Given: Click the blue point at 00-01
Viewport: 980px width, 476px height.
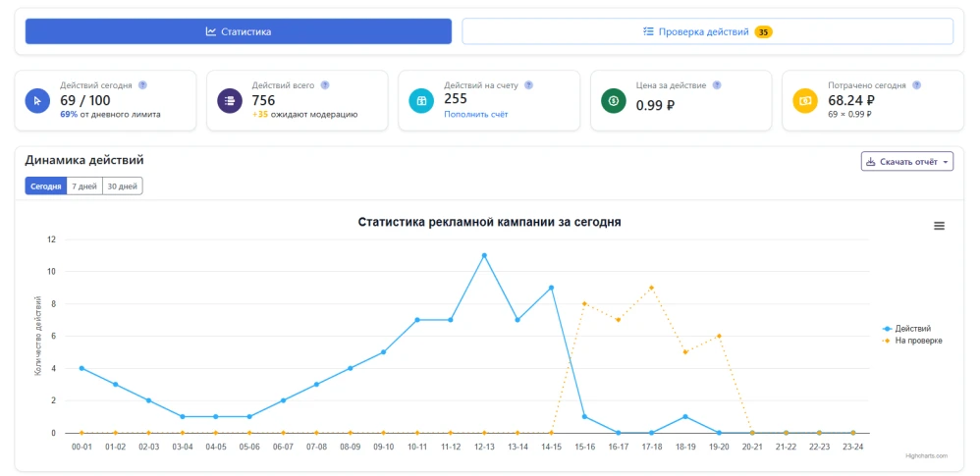Looking at the screenshot, I should click(82, 368).
